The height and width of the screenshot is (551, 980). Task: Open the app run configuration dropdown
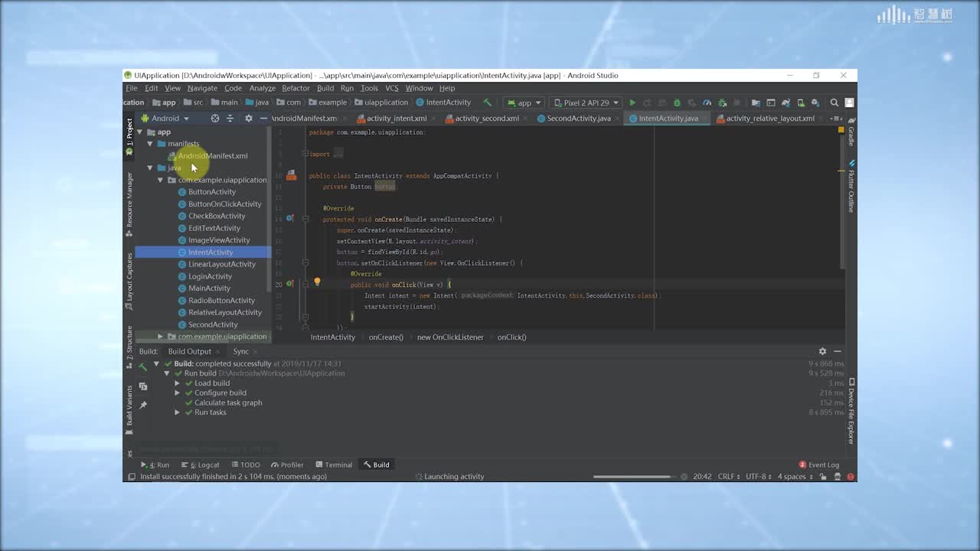click(x=524, y=103)
